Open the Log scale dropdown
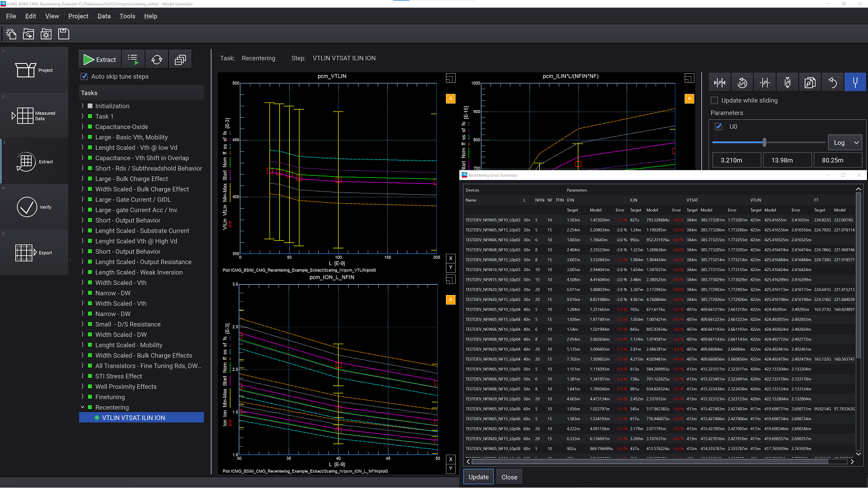Viewport: 868px width, 488px height. coord(845,142)
